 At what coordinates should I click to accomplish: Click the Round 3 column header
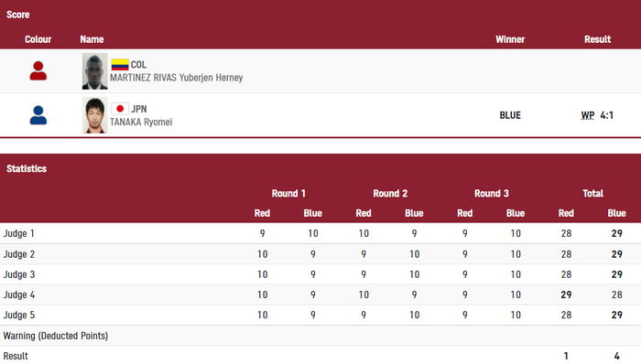492,193
